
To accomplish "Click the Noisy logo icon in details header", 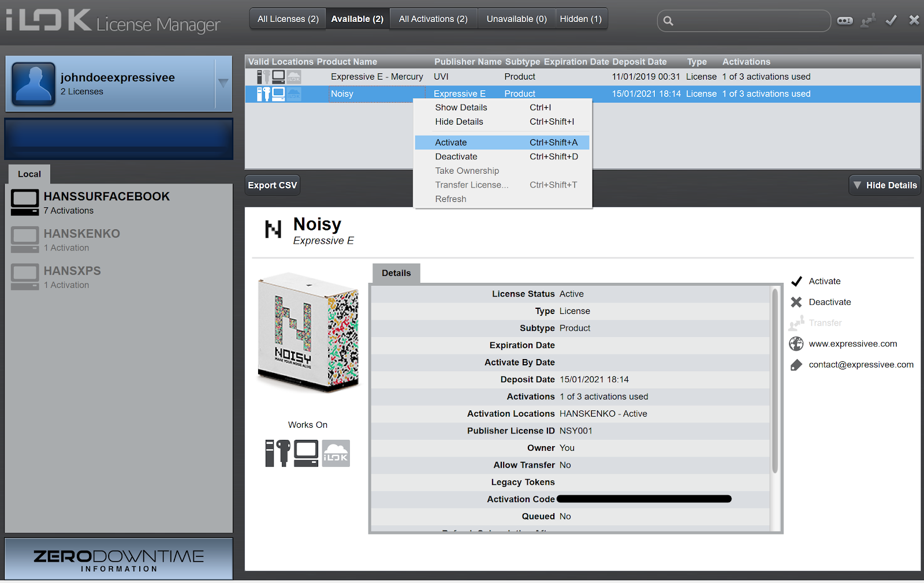I will [273, 229].
